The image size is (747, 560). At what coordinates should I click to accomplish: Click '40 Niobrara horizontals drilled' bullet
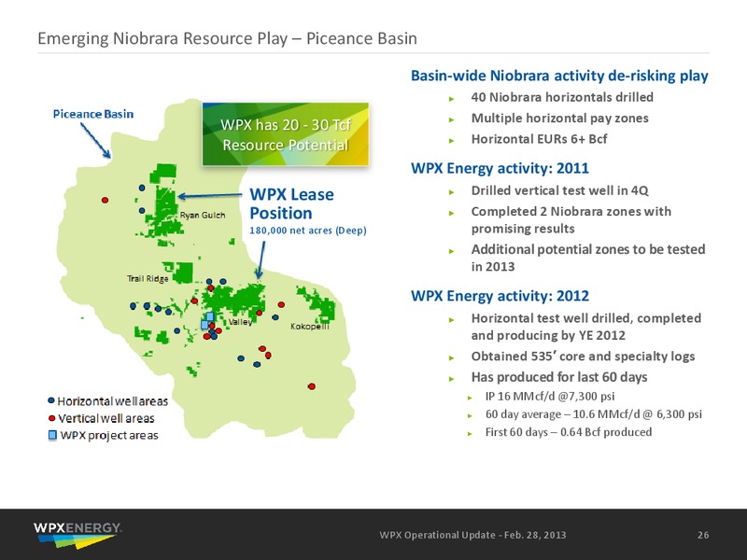pos(562,97)
